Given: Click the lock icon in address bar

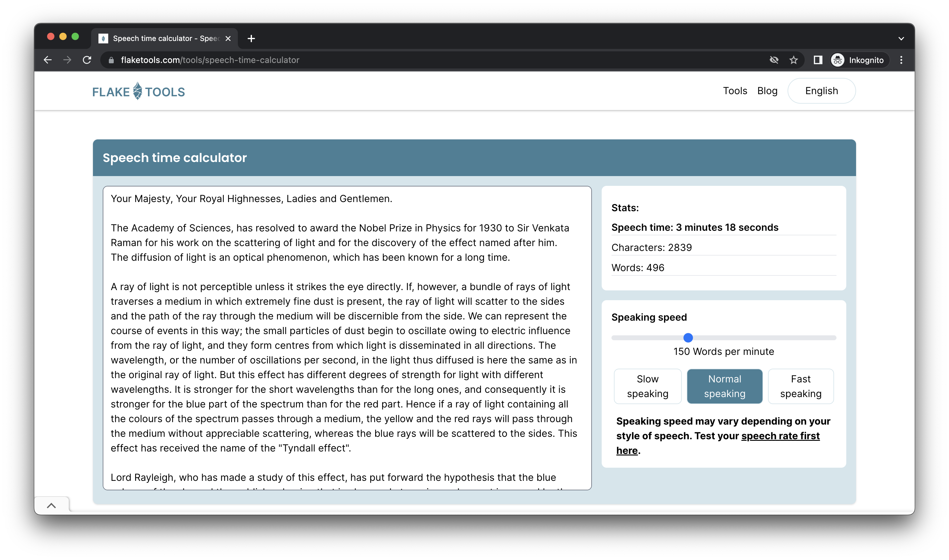Looking at the screenshot, I should coord(111,60).
